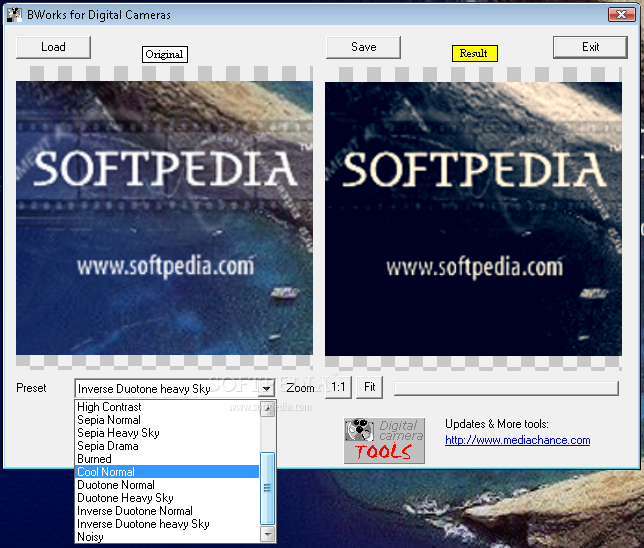Click the Exit button

tap(590, 47)
